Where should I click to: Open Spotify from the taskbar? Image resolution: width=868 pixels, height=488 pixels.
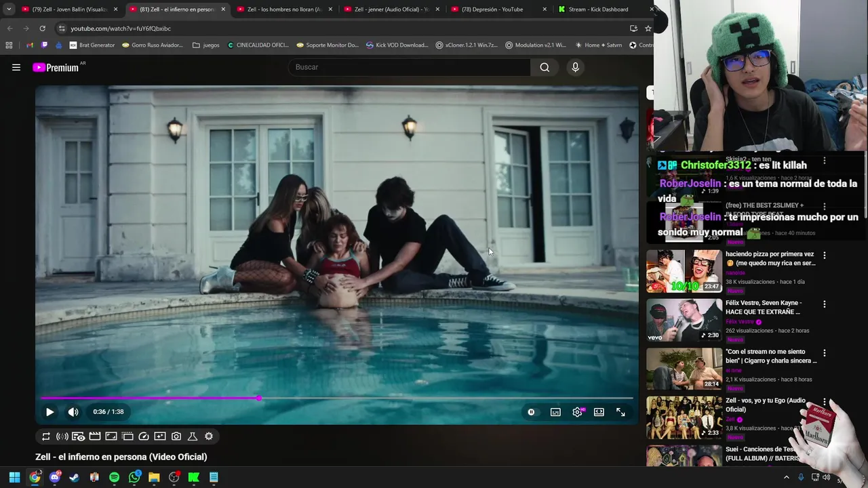tap(114, 478)
